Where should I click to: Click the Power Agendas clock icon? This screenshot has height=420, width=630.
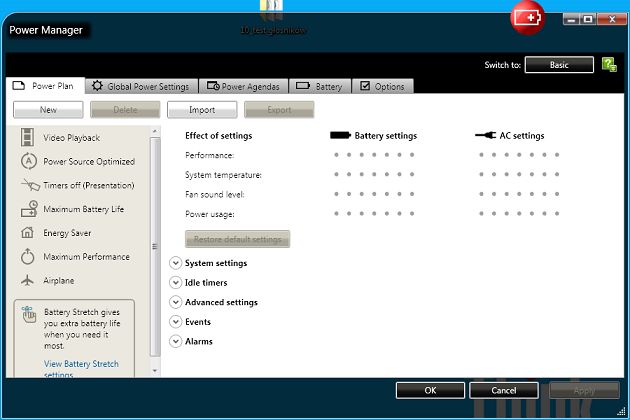[213, 86]
